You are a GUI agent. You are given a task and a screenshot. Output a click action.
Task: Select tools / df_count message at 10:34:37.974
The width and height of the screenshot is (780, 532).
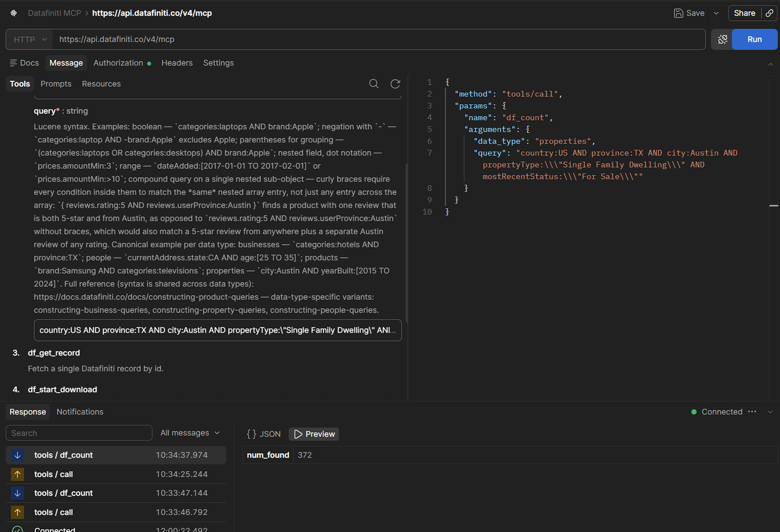pyautogui.click(x=116, y=455)
